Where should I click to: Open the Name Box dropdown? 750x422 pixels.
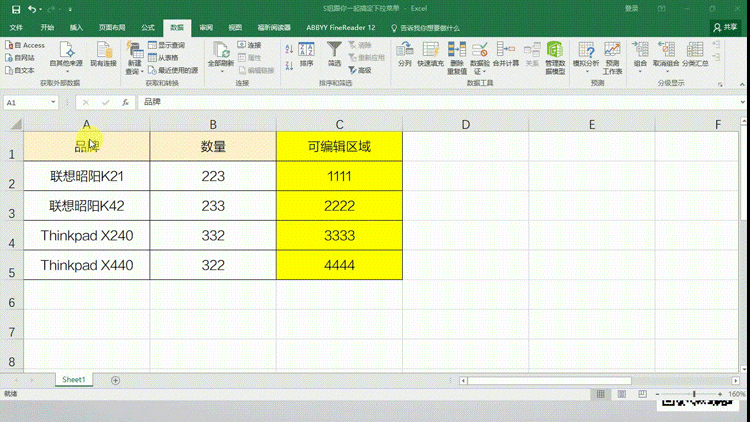(x=53, y=102)
